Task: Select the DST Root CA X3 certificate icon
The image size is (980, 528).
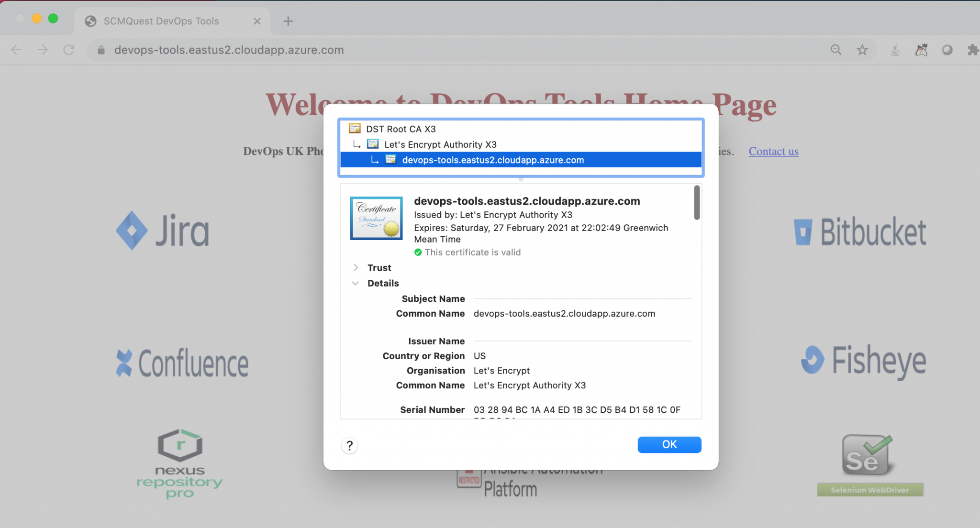Action: click(x=355, y=129)
